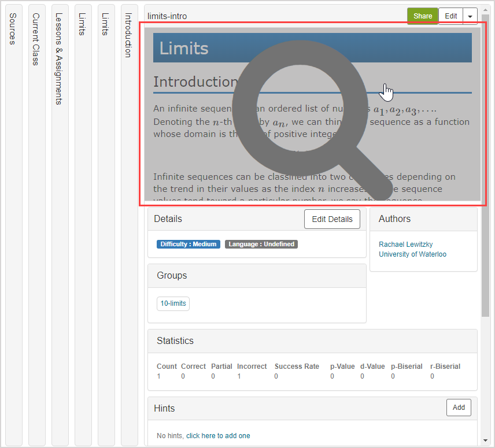Click the Difficulty : Medium badge
The height and width of the screenshot is (448, 495).
click(x=189, y=244)
